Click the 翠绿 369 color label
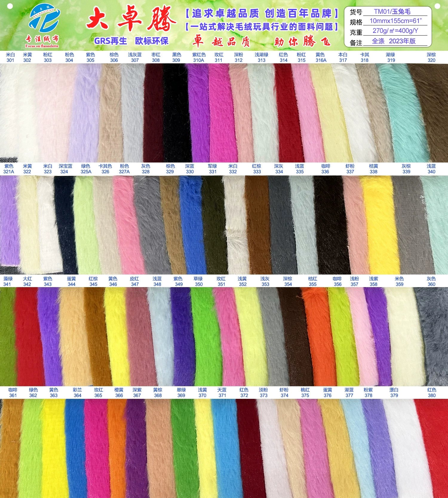Screen dimensions: 448x498 (x=181, y=393)
